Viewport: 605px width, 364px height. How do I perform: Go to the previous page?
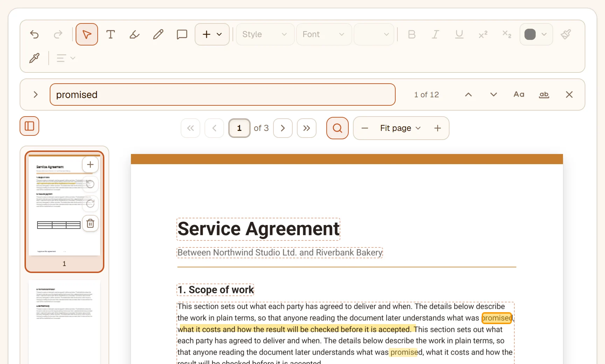coord(214,128)
